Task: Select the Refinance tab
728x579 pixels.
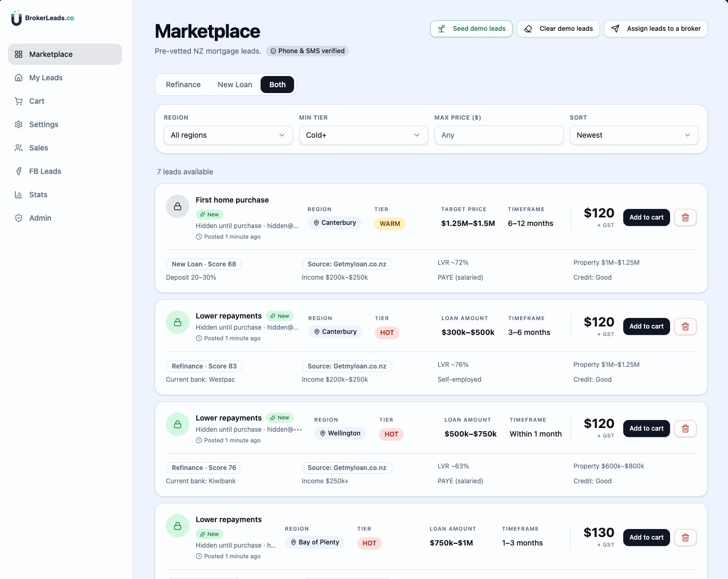Action: click(x=183, y=85)
